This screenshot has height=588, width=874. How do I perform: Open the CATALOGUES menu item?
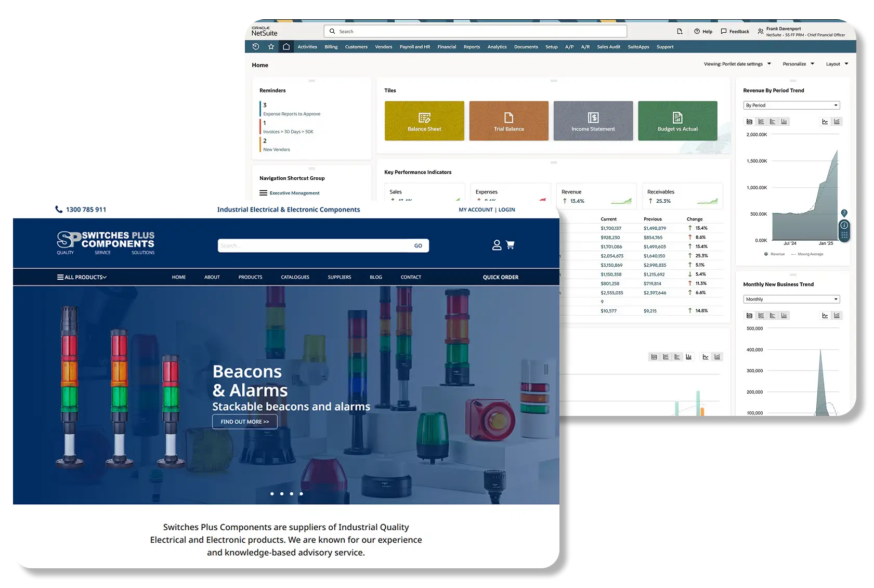(x=295, y=277)
